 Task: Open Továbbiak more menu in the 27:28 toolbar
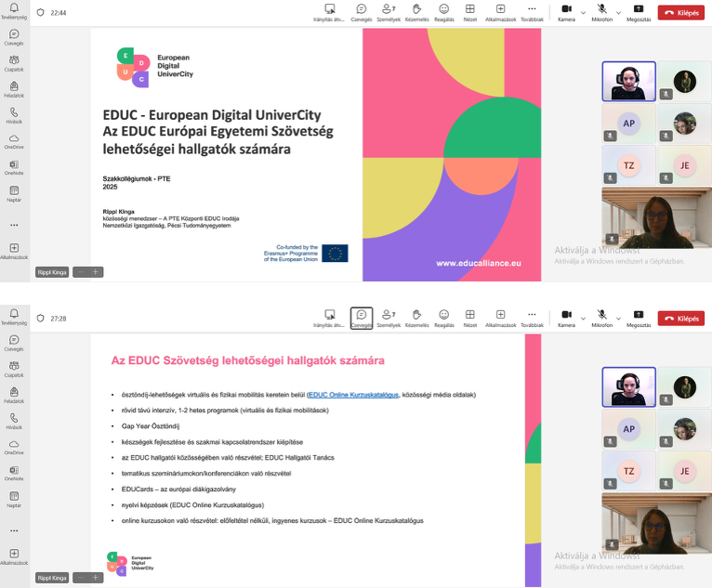coord(532,319)
